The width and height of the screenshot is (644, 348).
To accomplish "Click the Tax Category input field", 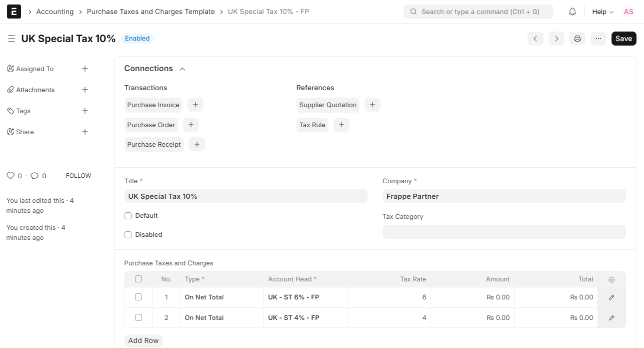I will (504, 232).
